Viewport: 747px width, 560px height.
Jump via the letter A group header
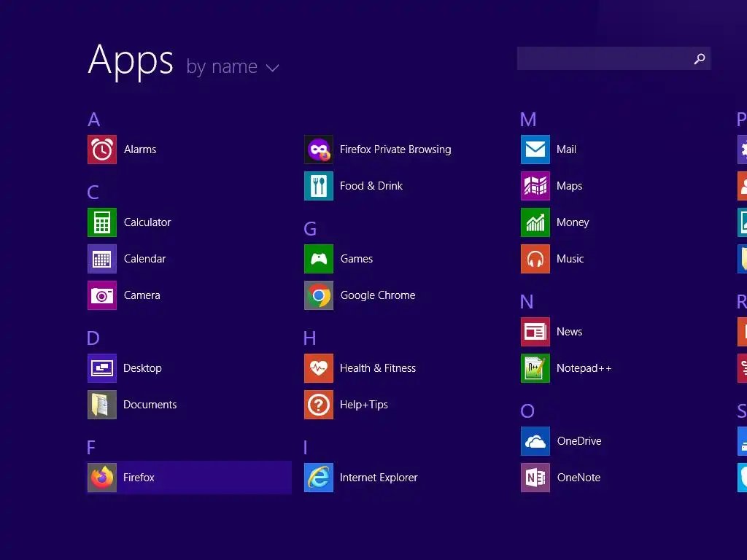(94, 120)
